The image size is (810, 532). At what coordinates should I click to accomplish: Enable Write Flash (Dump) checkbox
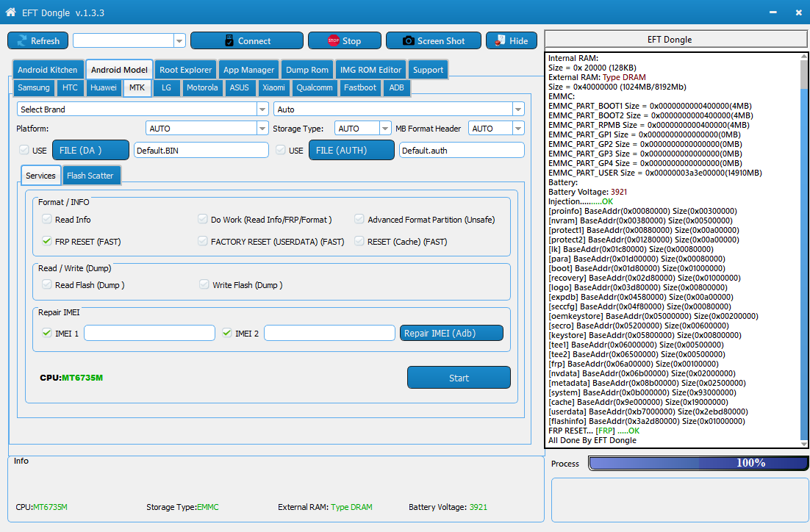click(204, 284)
